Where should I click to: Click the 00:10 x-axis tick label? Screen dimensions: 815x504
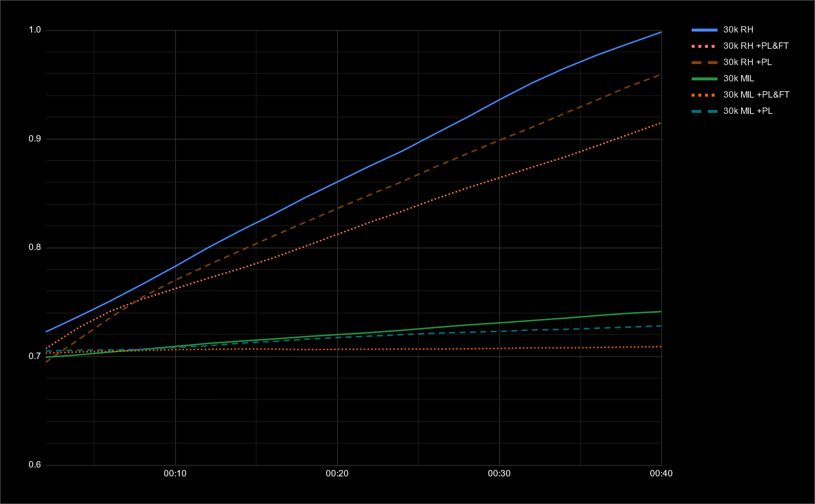[175, 474]
